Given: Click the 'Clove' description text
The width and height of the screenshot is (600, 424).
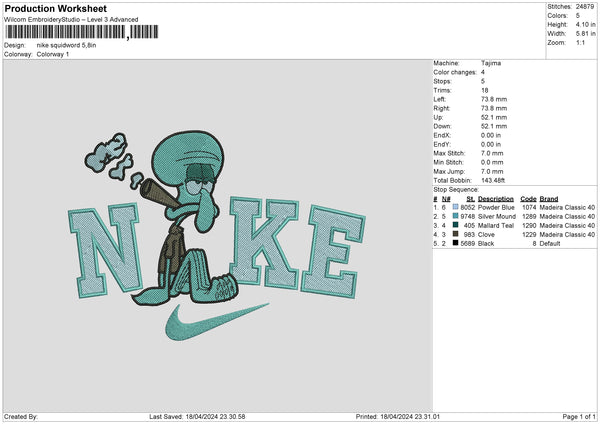Looking at the screenshot, I should tap(486, 235).
